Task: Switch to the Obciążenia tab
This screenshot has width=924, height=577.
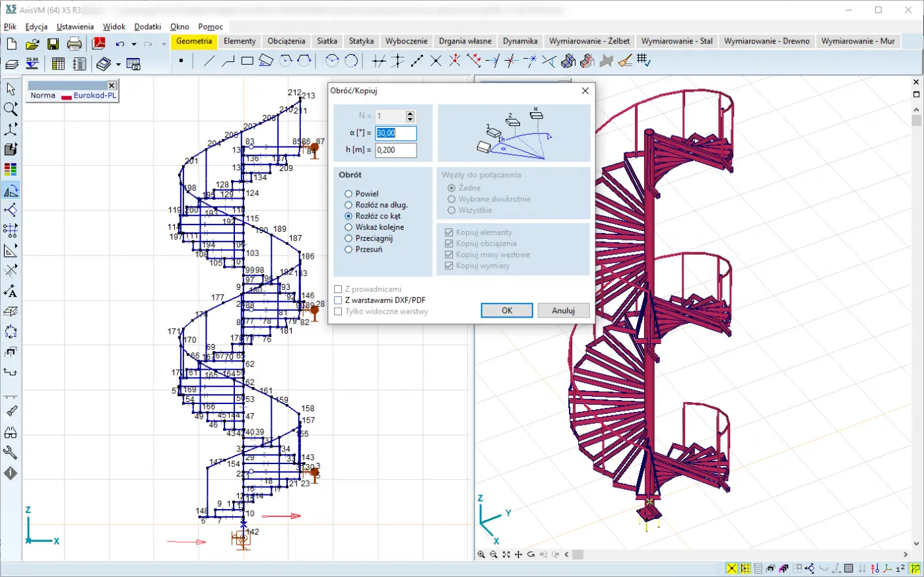Action: [286, 41]
